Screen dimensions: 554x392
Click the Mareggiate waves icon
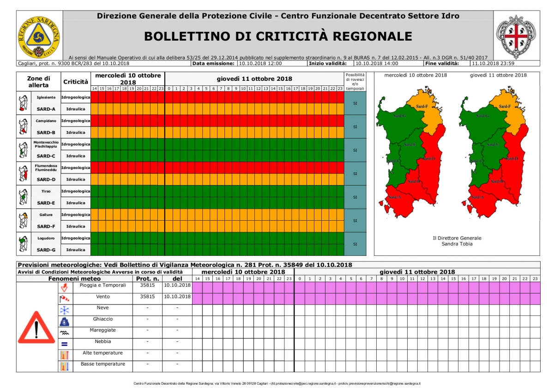coord(64,333)
